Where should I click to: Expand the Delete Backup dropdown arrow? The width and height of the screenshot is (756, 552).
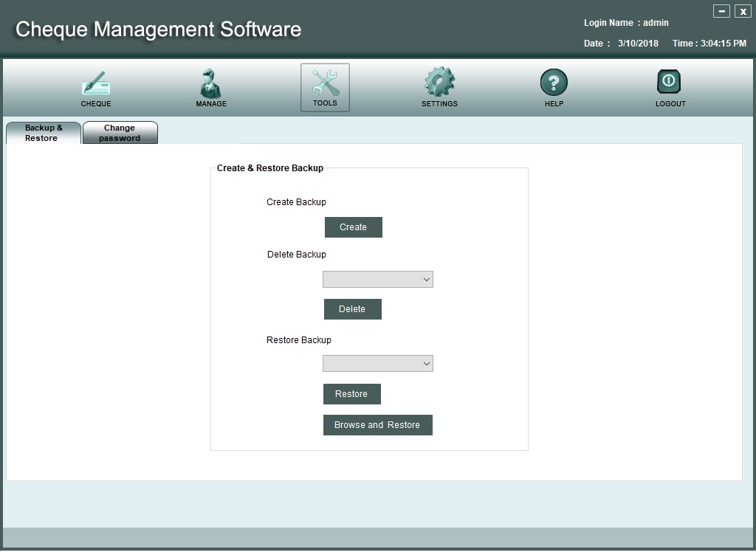coord(426,280)
